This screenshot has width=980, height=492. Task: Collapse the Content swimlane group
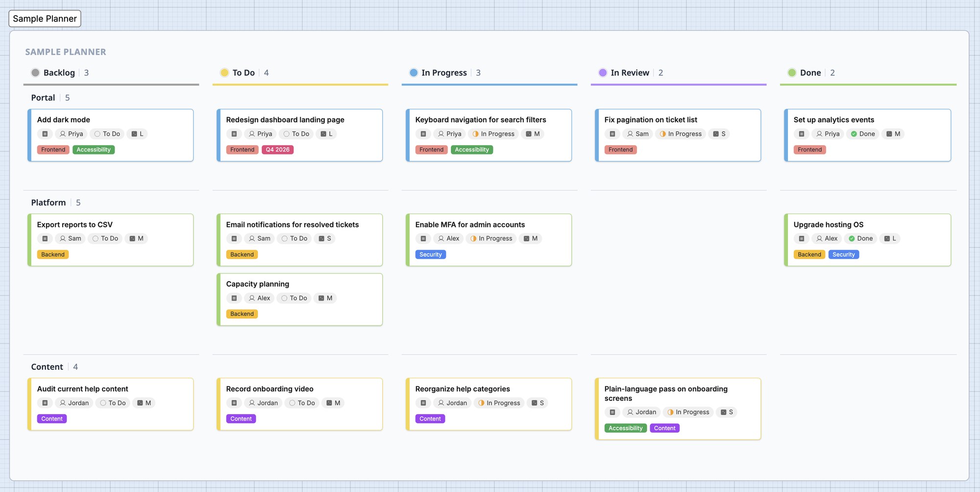coord(47,367)
